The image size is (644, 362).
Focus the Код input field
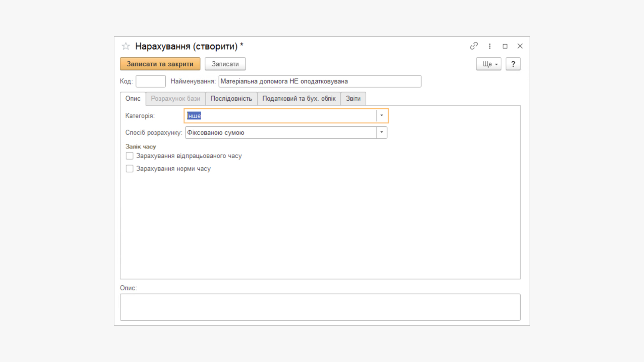pos(151,81)
